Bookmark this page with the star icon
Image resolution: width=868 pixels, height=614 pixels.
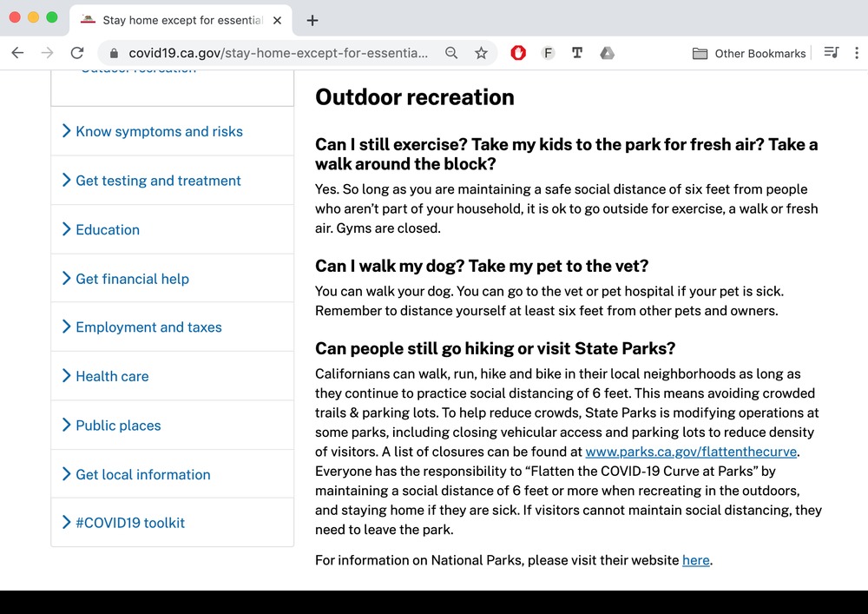pos(481,53)
